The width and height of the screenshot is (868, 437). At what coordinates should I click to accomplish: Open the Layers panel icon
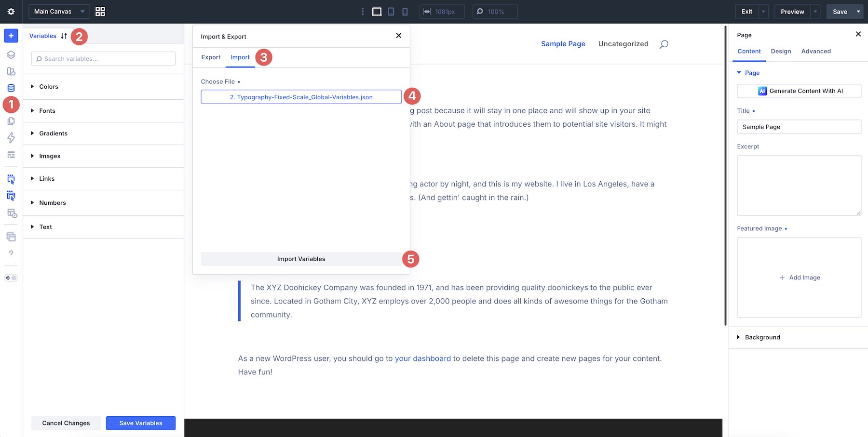click(11, 54)
